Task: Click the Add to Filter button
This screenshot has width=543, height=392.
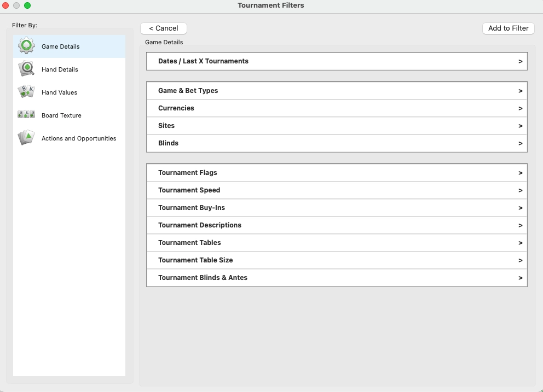Action: [x=509, y=28]
